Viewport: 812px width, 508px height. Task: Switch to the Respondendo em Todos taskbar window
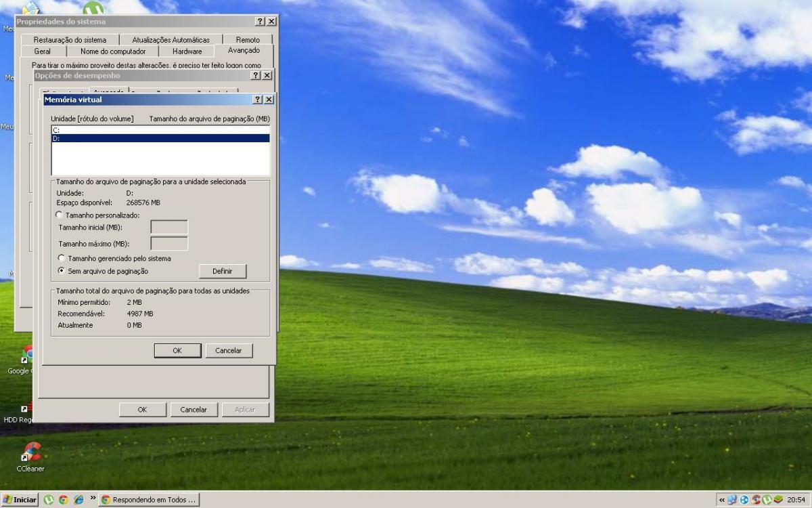(x=150, y=500)
